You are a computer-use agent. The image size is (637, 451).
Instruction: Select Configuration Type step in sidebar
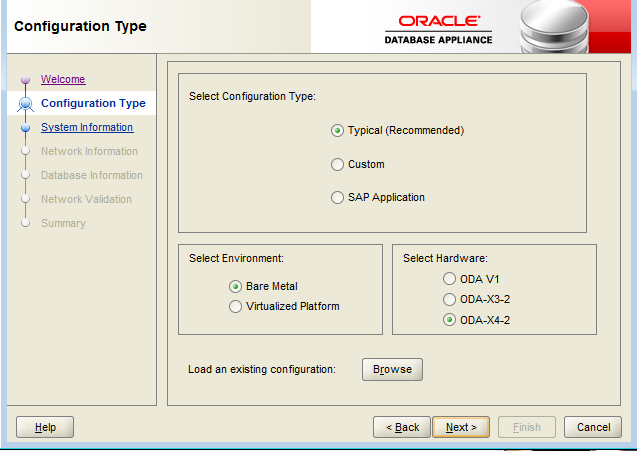coord(93,103)
